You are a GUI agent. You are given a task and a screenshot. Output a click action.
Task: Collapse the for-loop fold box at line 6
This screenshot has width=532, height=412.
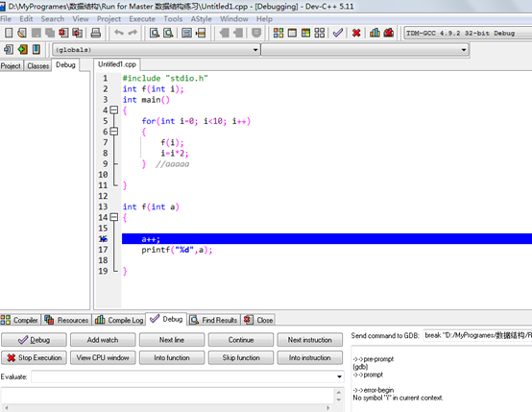click(x=114, y=132)
